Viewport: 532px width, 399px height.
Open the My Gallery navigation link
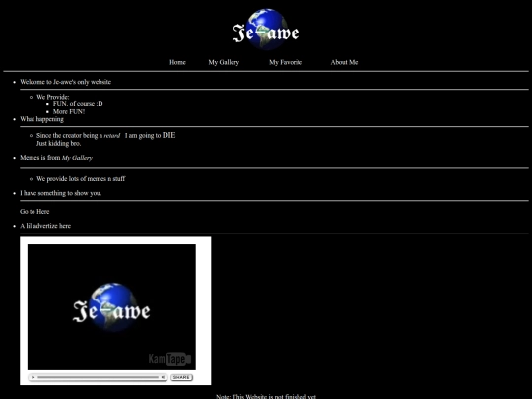click(224, 62)
